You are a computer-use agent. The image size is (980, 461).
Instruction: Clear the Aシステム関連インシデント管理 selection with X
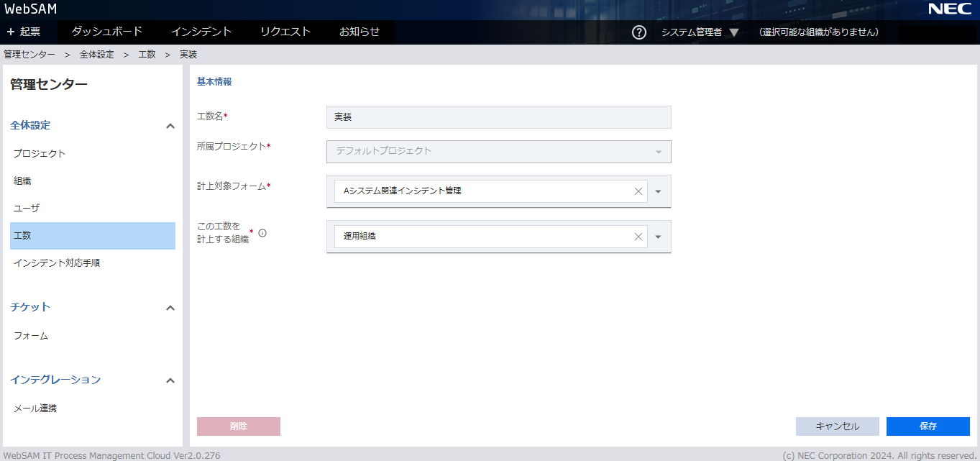pos(638,191)
